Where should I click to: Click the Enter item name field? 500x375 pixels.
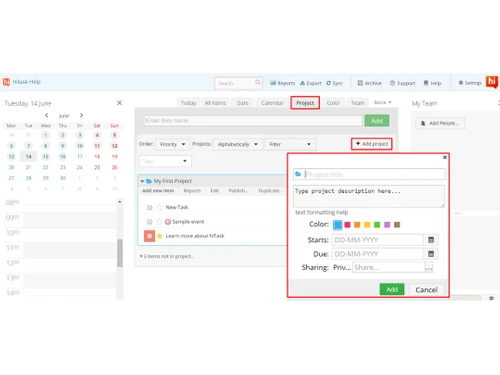[253, 120]
